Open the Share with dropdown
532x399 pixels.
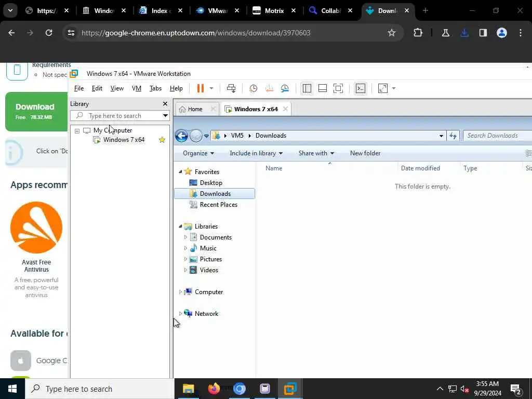316,153
